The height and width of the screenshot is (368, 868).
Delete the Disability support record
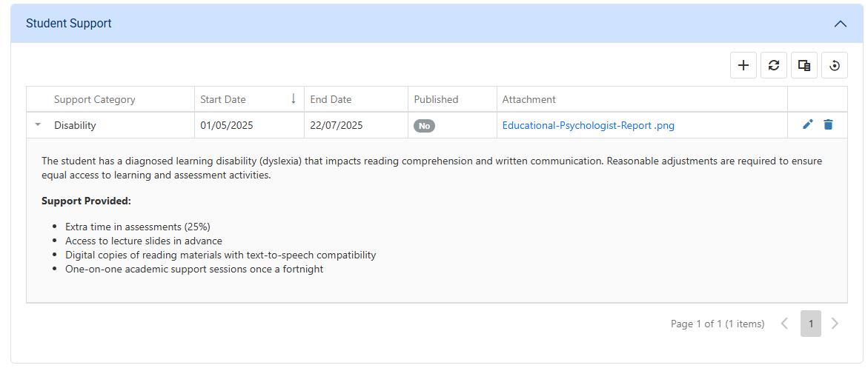(x=828, y=125)
